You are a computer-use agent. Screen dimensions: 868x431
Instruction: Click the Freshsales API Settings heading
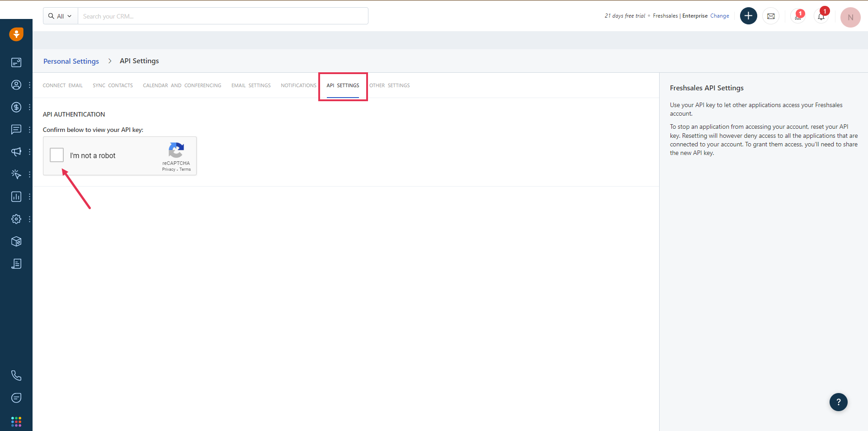[707, 88]
